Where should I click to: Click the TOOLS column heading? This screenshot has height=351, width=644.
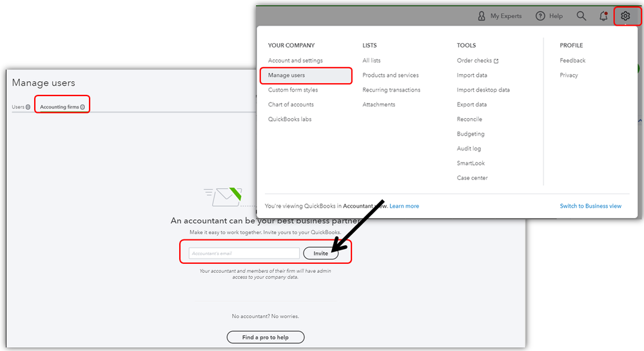(466, 45)
